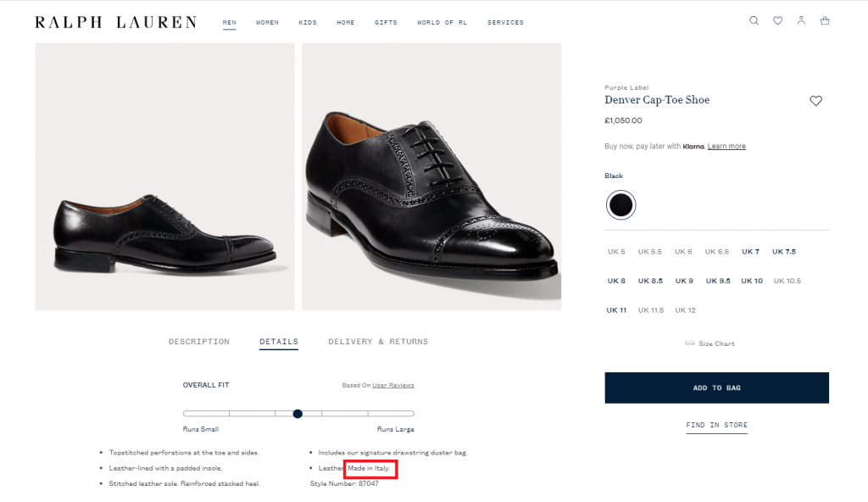
Task: Select size UK 7
Action: [750, 252]
